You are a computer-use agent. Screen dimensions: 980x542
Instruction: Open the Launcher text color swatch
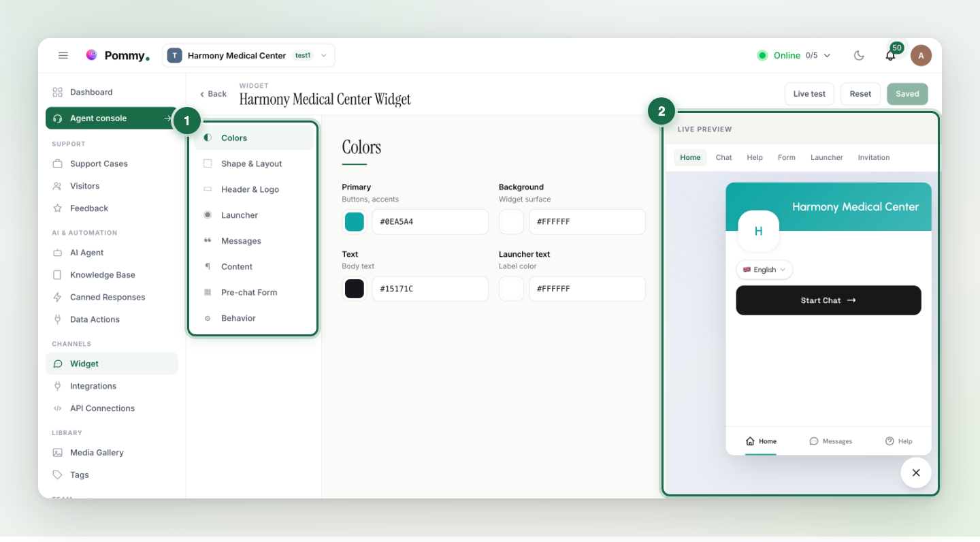pyautogui.click(x=511, y=289)
